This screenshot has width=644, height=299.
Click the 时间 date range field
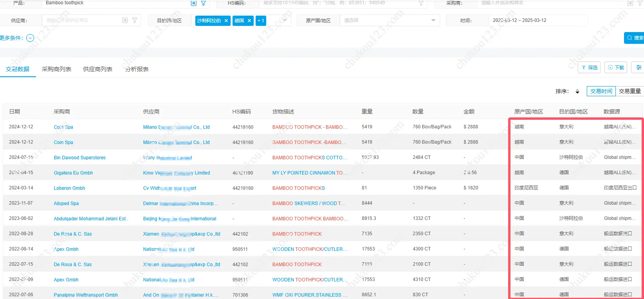tap(537, 20)
